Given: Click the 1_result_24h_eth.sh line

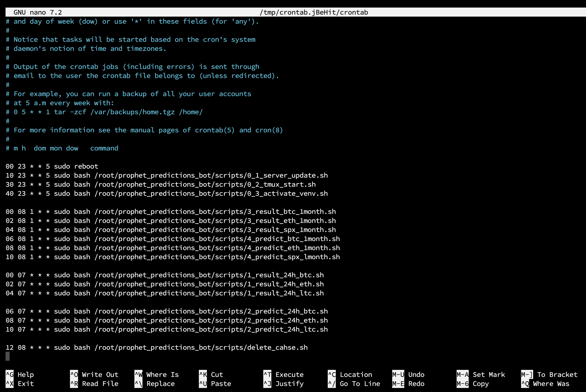Looking at the screenshot, I should [x=165, y=284].
